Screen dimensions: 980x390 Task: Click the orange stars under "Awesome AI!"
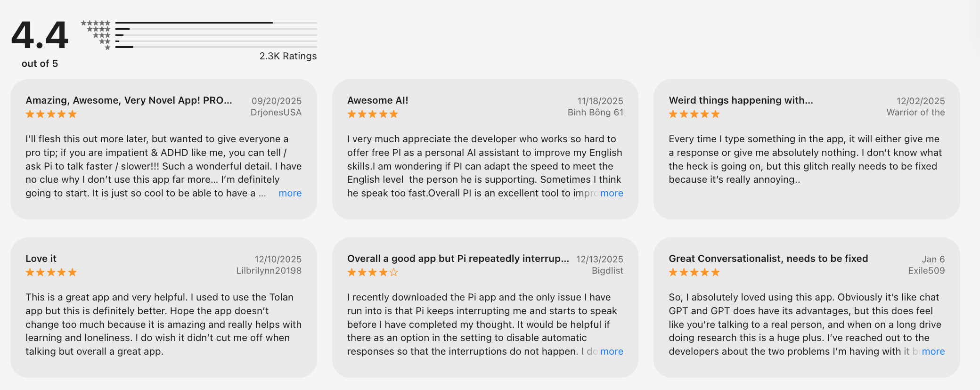tap(372, 114)
